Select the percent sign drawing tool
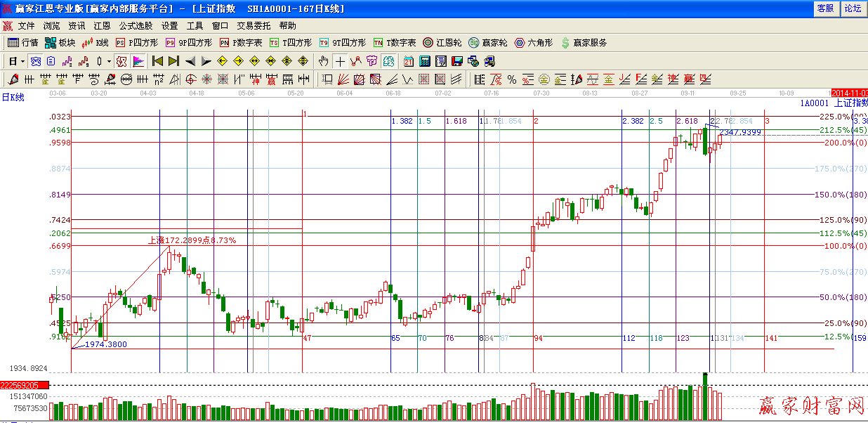This screenshot has width=868, height=423. [x=512, y=79]
